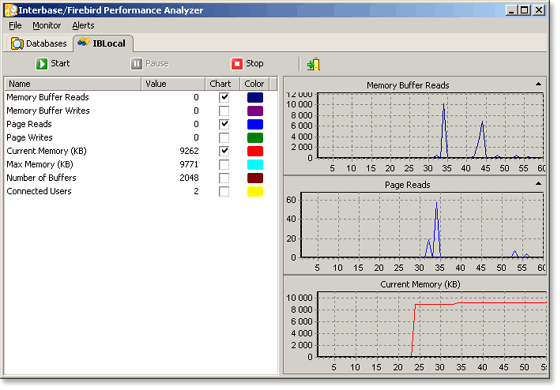This screenshot has width=560, height=390.
Task: Open the Alerts menu
Action: (83, 26)
